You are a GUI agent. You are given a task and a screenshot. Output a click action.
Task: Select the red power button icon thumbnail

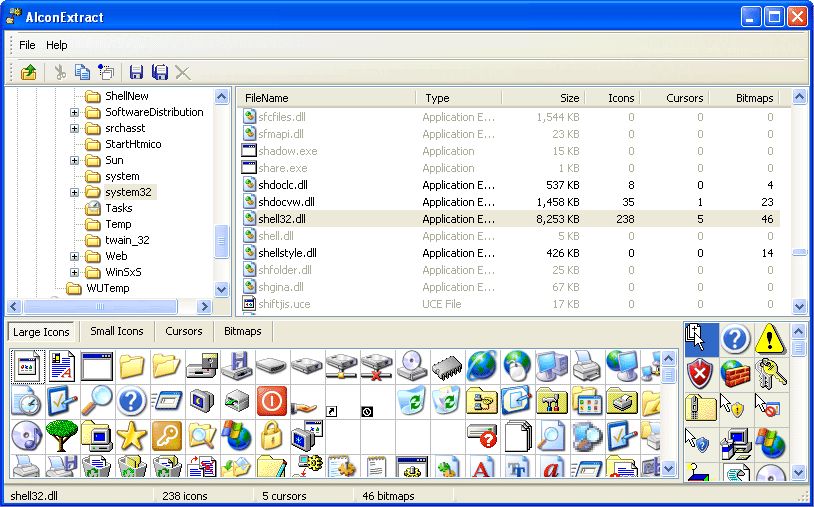tap(271, 401)
